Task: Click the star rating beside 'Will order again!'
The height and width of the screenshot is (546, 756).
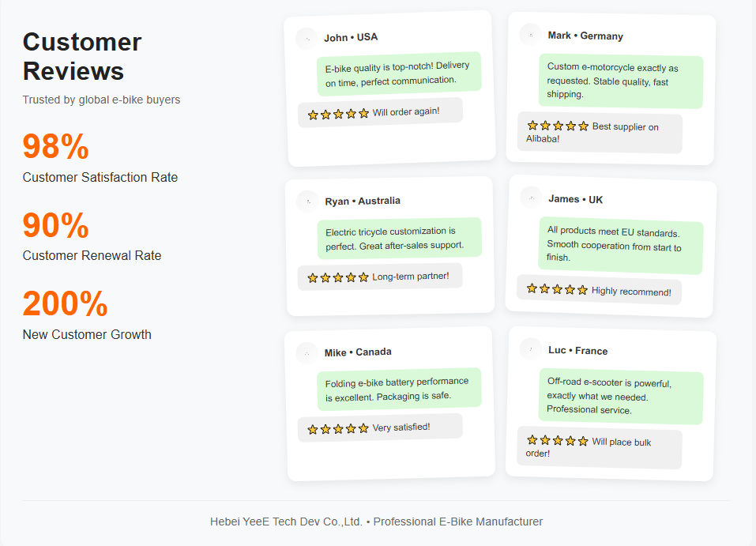Action: pyautogui.click(x=338, y=115)
